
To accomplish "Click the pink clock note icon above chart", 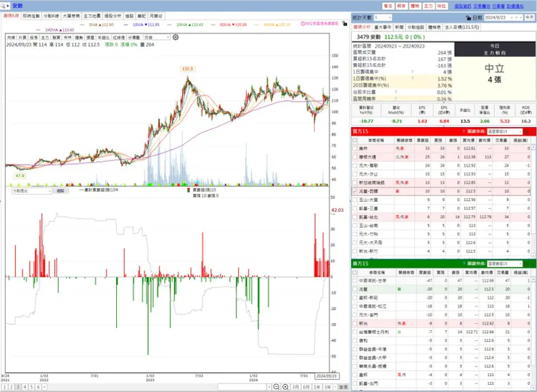I will (x=303, y=24).
